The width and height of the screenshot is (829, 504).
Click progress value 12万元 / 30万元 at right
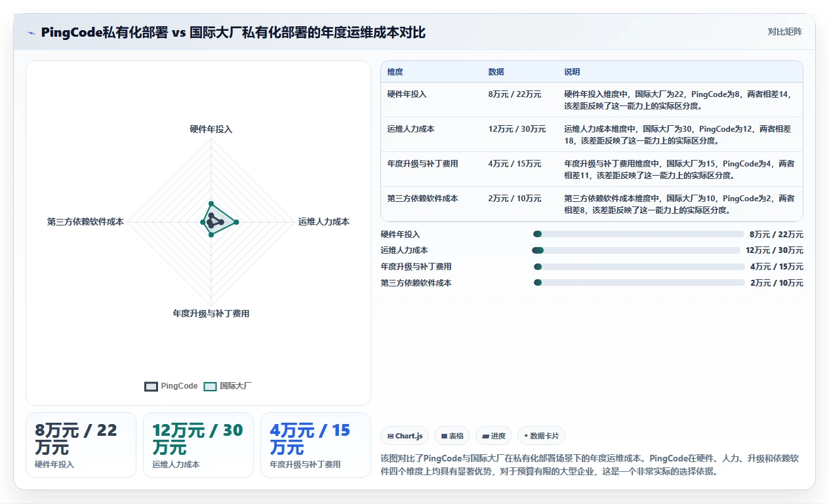(774, 250)
